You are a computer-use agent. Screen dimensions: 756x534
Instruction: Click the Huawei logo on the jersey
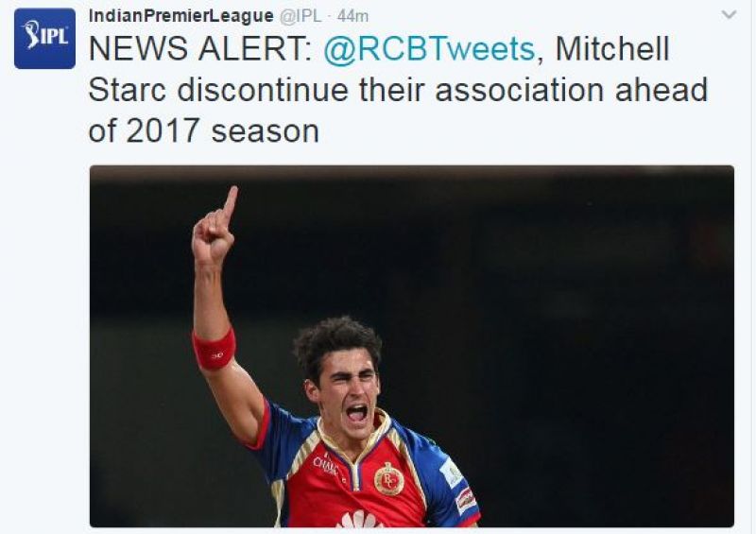(359, 519)
